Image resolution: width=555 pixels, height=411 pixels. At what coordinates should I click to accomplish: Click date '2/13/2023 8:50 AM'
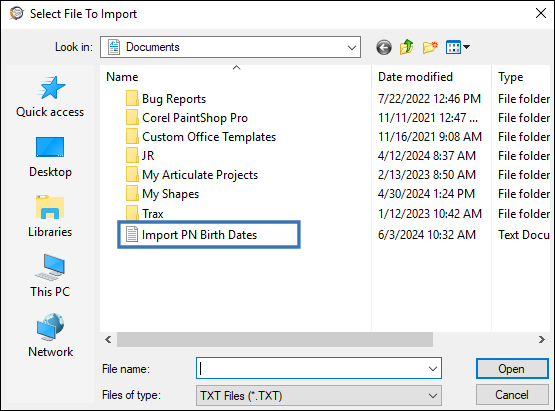coord(427,175)
